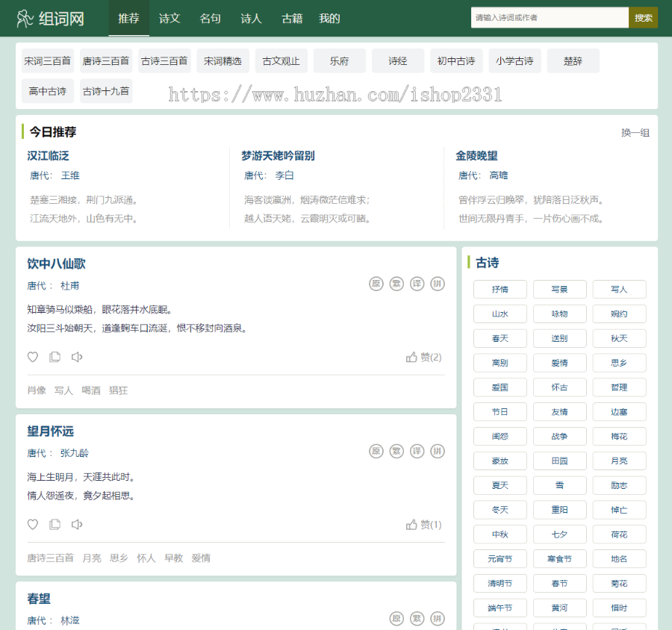
Task: Play audio reading of 望月怀远
Action: click(76, 524)
